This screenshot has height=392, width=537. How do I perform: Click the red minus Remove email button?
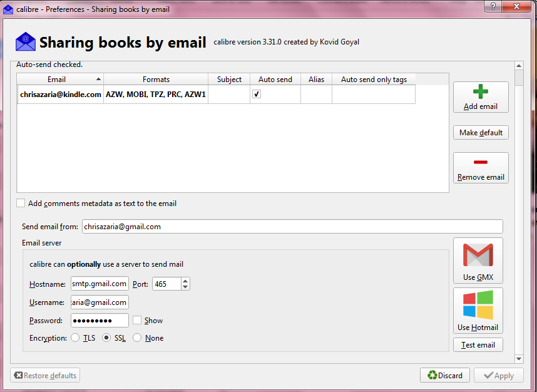[x=481, y=168]
